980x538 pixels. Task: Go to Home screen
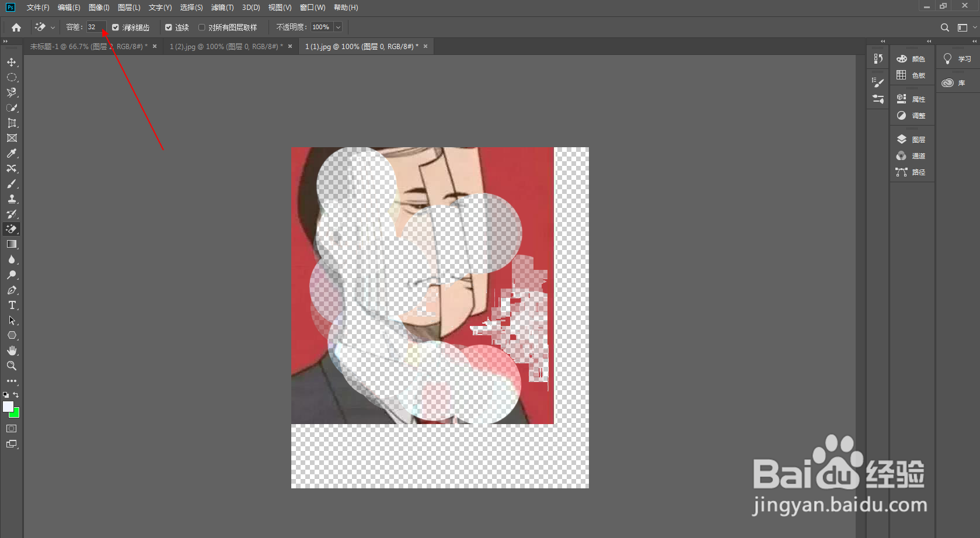tap(16, 27)
